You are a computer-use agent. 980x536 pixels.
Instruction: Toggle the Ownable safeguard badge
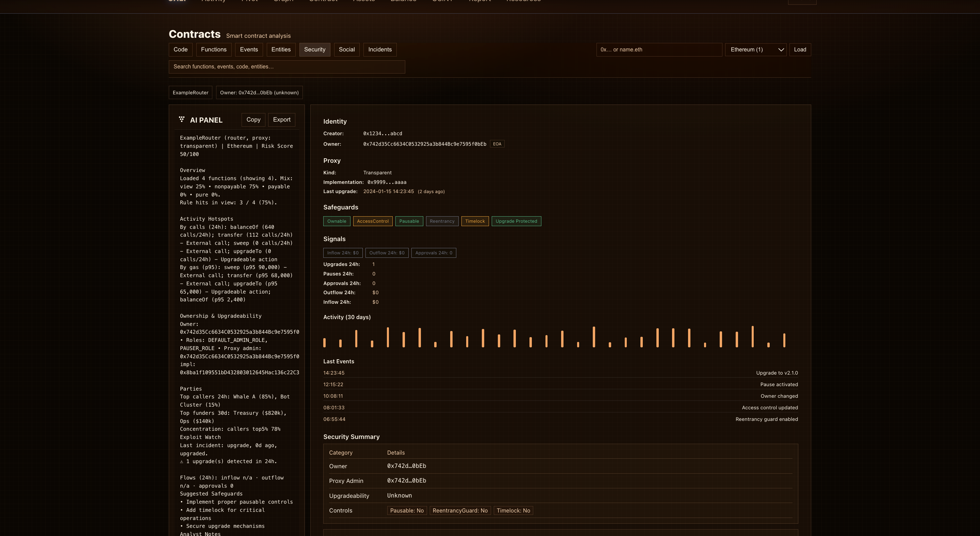pyautogui.click(x=336, y=221)
